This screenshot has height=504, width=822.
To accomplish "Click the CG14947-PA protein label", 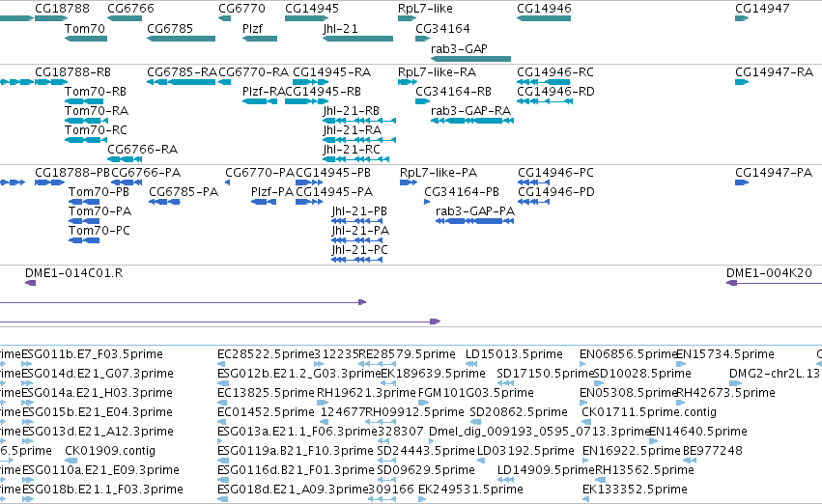I will (x=774, y=173).
